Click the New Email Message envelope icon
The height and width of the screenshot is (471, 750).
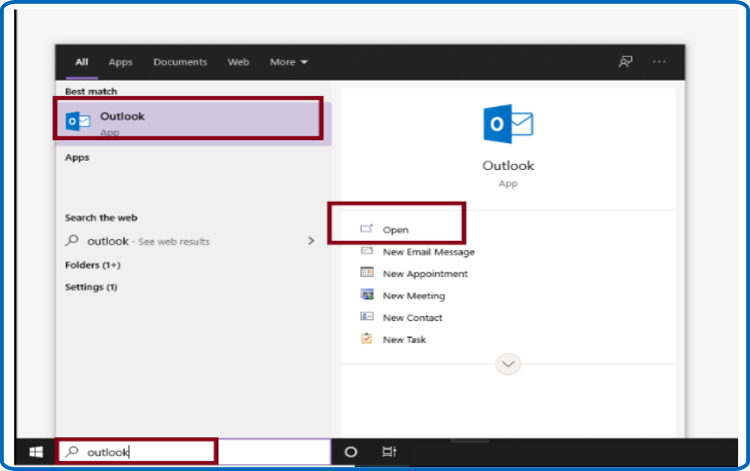tap(367, 251)
